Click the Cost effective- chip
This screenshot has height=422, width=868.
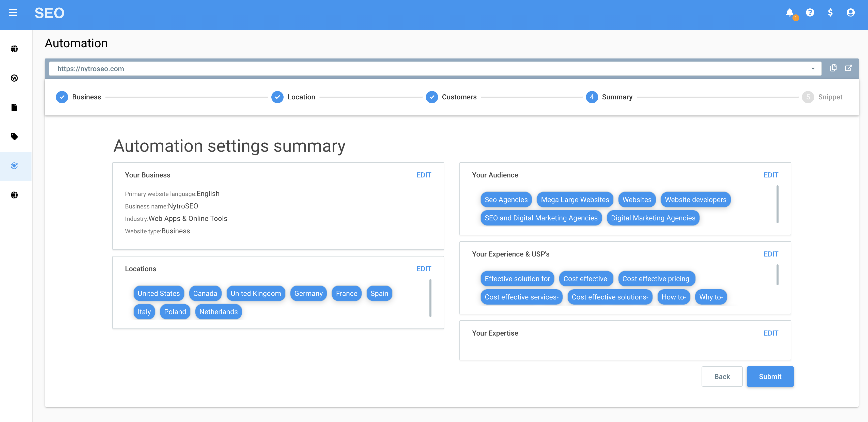(x=586, y=279)
